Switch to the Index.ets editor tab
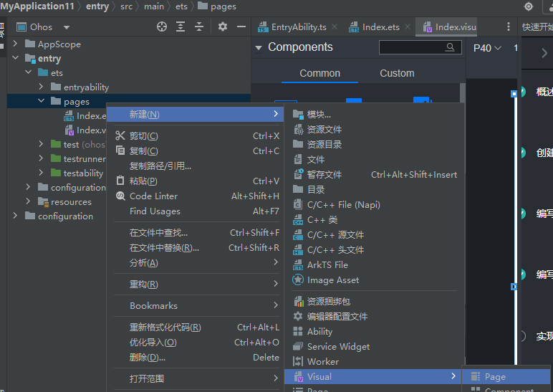553x392 pixels. click(375, 27)
